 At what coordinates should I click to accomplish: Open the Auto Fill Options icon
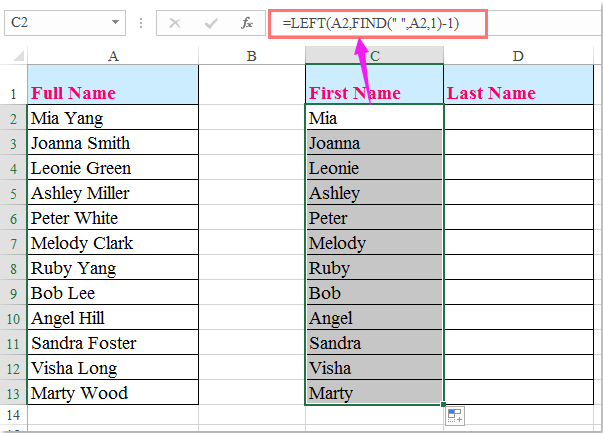coord(454,416)
